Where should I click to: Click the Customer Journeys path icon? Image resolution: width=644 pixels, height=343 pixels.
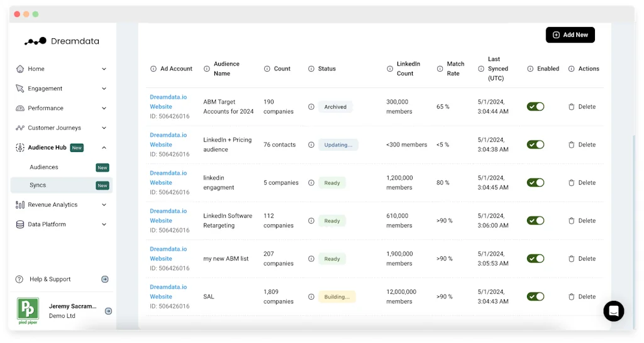click(x=19, y=128)
